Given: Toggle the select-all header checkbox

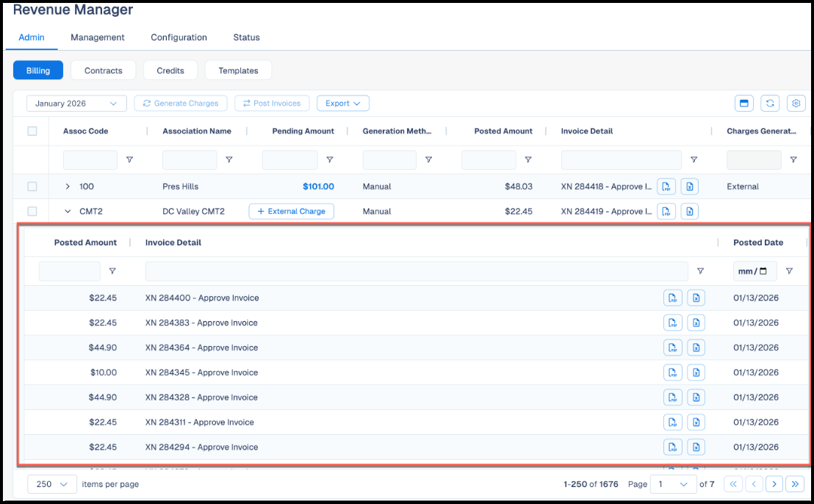Looking at the screenshot, I should (x=32, y=131).
